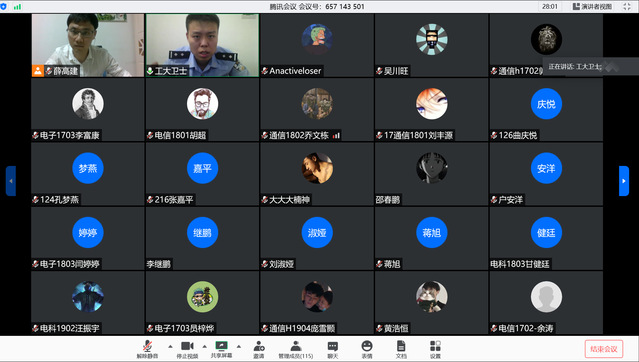Click the name label 216张嘉平
Viewport: 639px width, 362px height.
tap(174, 200)
